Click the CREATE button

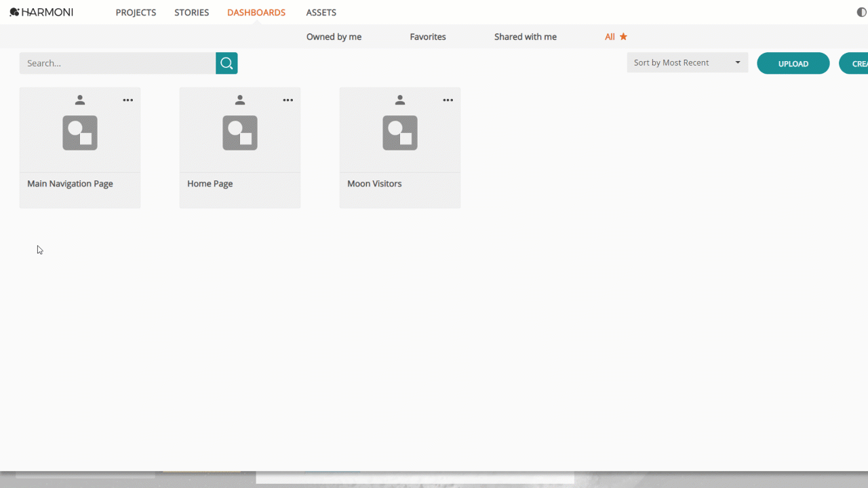coord(859,63)
